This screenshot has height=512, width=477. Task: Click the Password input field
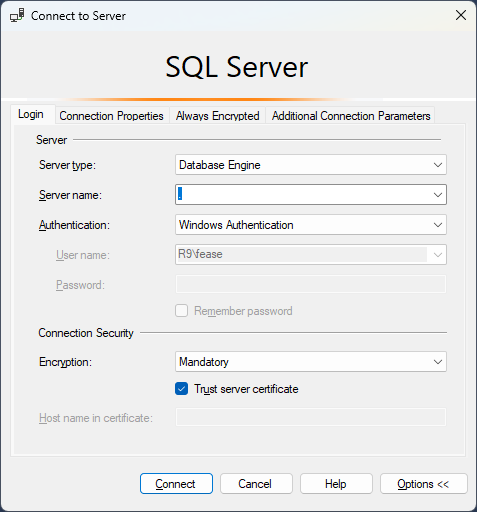click(311, 284)
